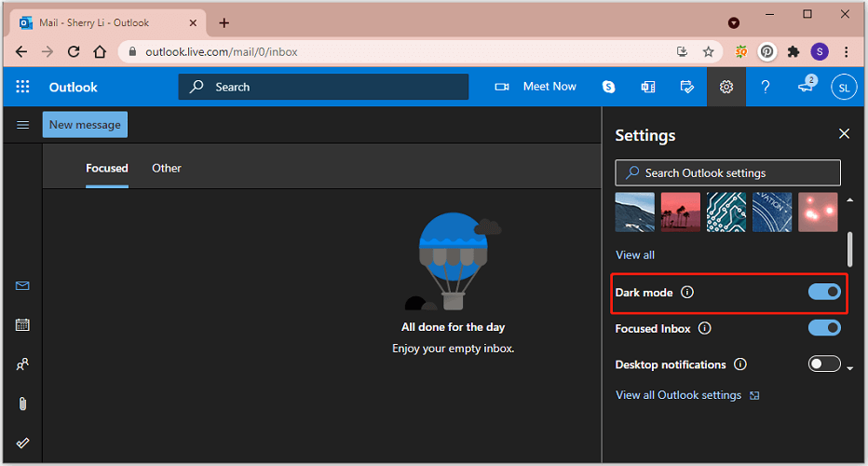The image size is (868, 466).
Task: Click the Settings scroll up arrow
Action: (849, 200)
